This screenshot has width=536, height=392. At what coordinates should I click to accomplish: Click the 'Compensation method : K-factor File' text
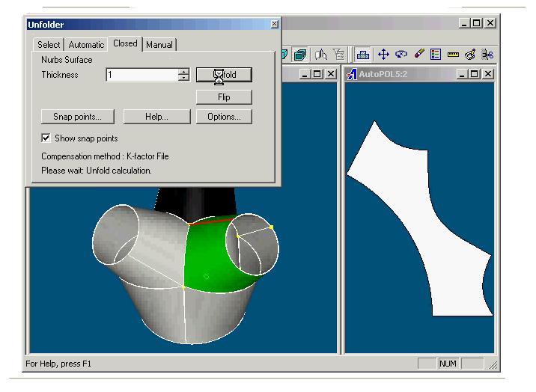105,156
